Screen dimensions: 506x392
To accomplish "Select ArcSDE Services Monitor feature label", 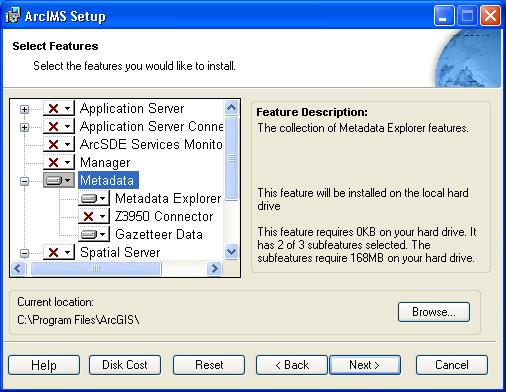I will tap(151, 144).
